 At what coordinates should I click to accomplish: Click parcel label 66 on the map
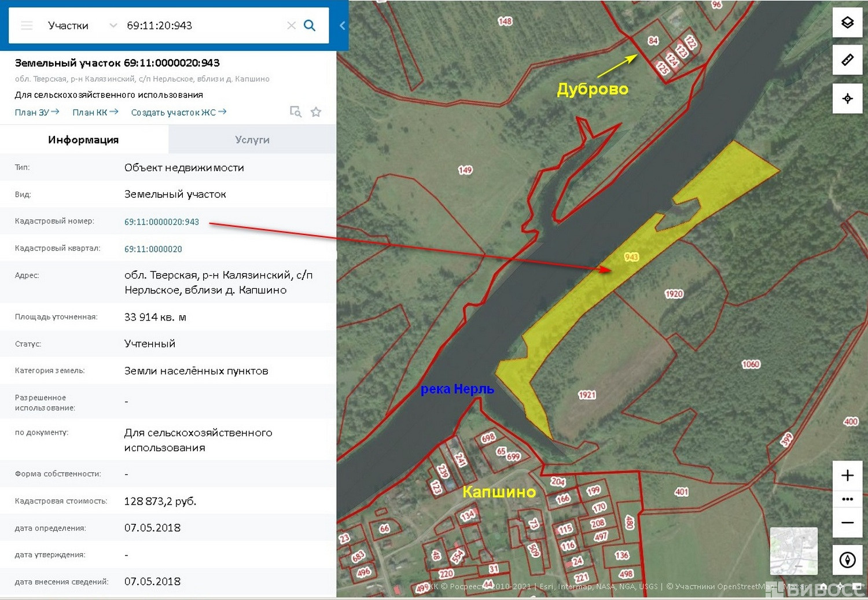click(x=384, y=528)
